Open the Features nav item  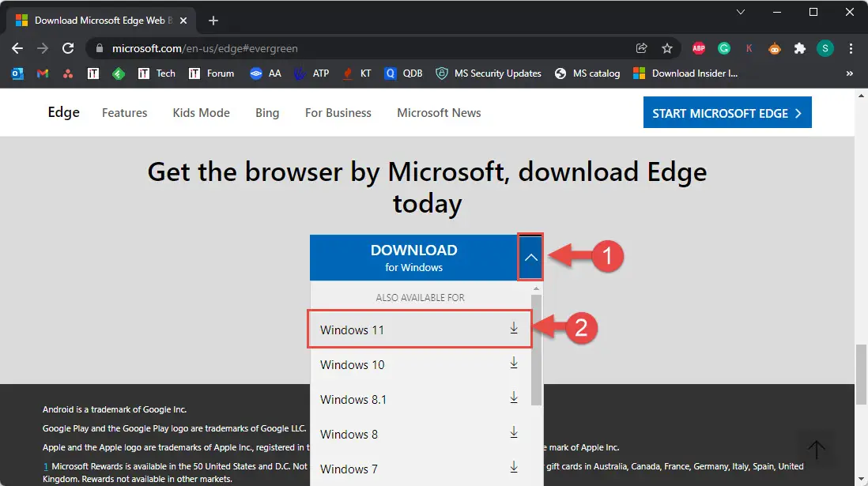tap(125, 113)
